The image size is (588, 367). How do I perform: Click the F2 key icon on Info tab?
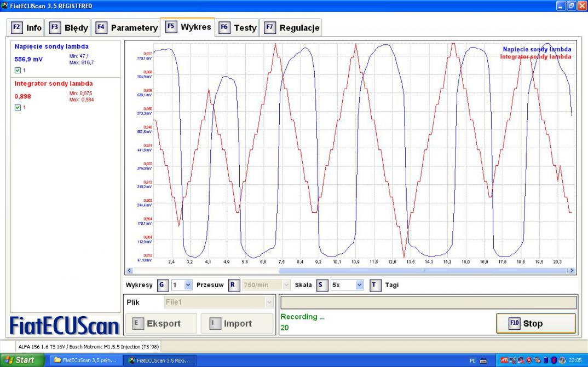pos(17,27)
